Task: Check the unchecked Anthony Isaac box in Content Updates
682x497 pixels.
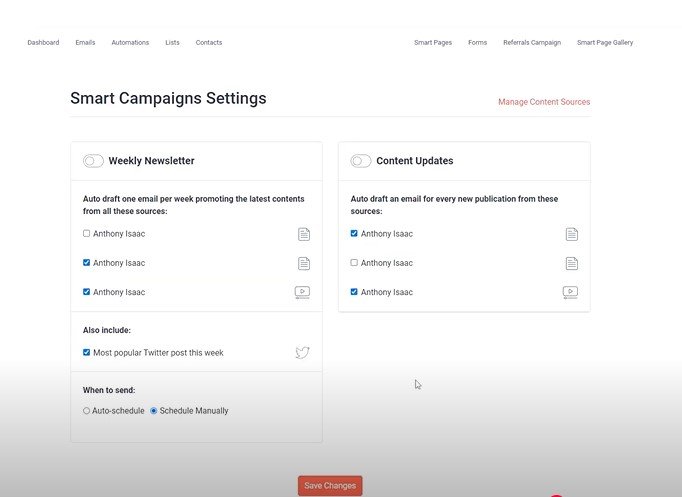Action: pos(354,263)
